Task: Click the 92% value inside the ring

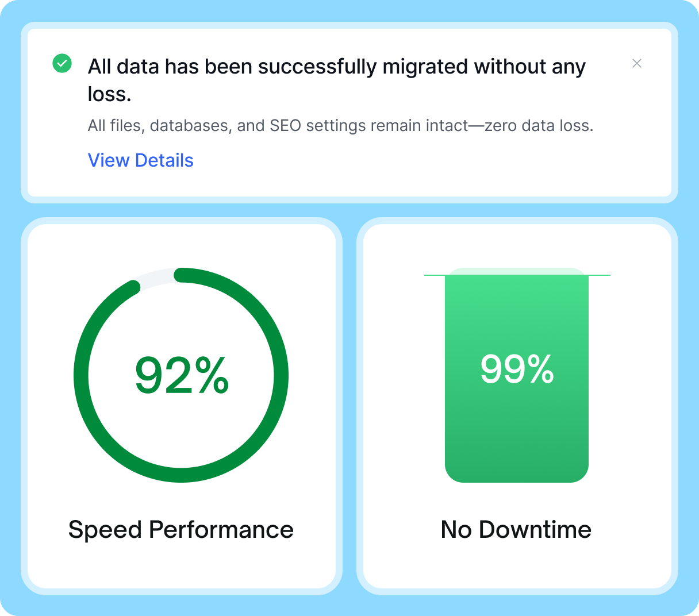Action: [182, 375]
